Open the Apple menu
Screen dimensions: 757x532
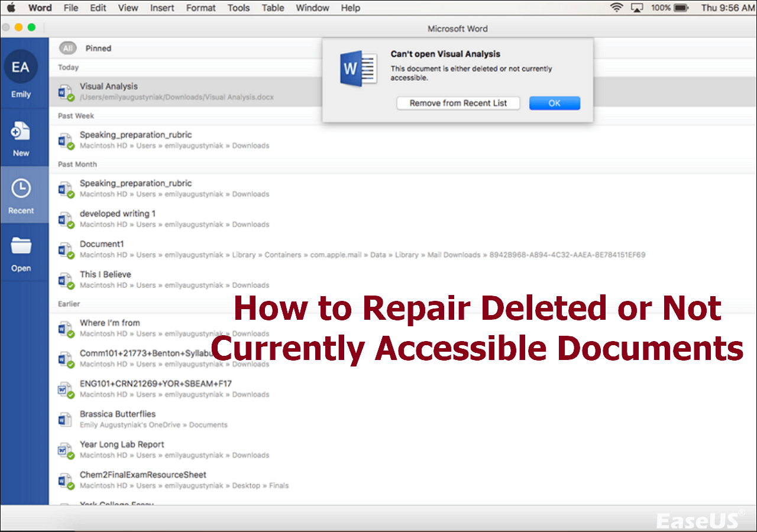click(x=11, y=8)
